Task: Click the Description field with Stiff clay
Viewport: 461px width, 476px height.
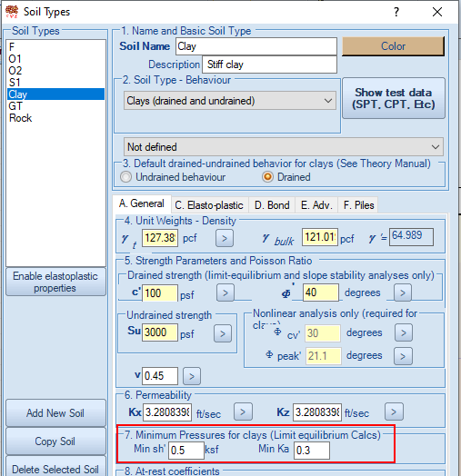Action: 269,64
